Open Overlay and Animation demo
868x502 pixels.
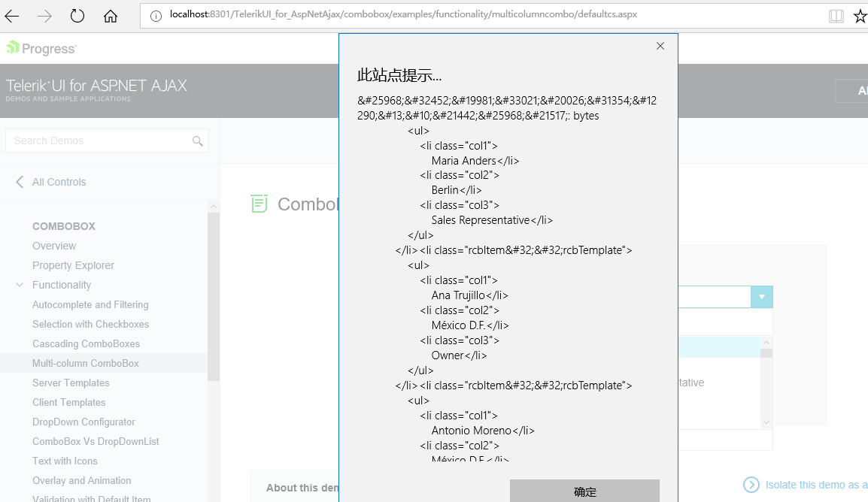82,480
